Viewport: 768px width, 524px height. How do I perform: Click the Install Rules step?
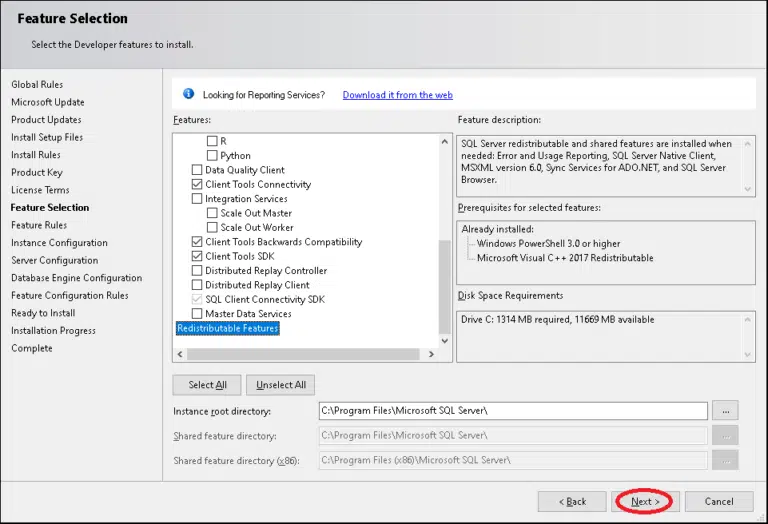click(36, 155)
